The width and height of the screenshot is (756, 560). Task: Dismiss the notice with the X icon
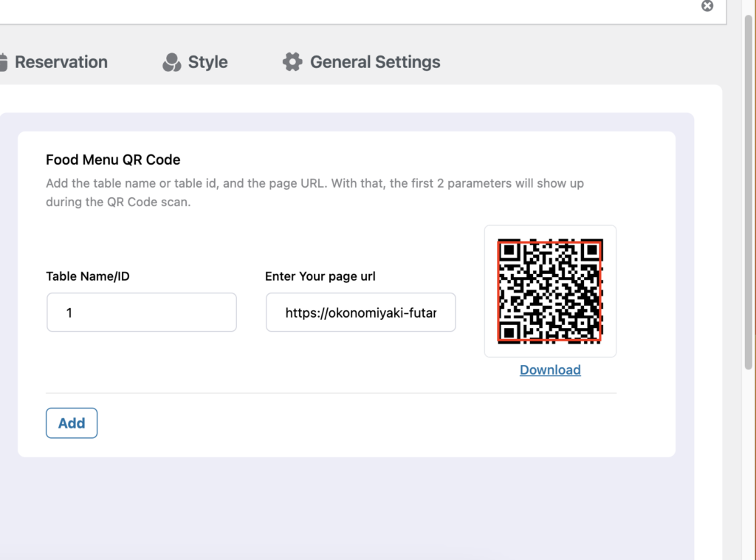click(x=707, y=6)
